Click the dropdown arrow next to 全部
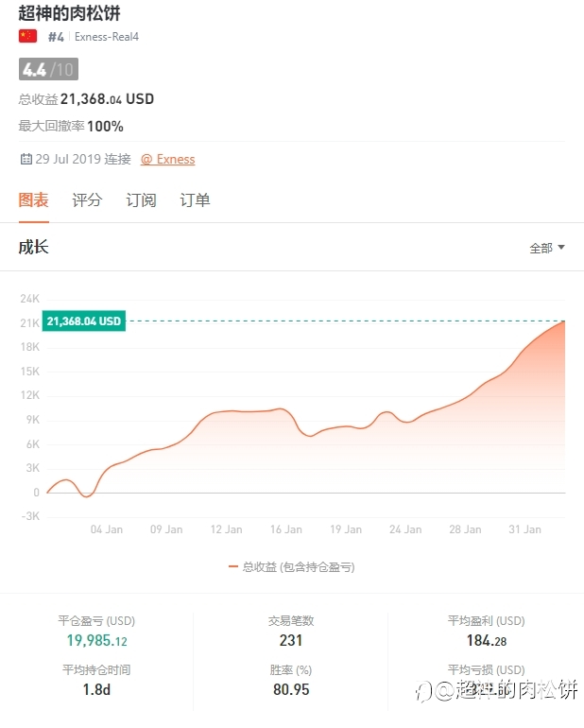This screenshot has height=728, width=584. pyautogui.click(x=561, y=248)
